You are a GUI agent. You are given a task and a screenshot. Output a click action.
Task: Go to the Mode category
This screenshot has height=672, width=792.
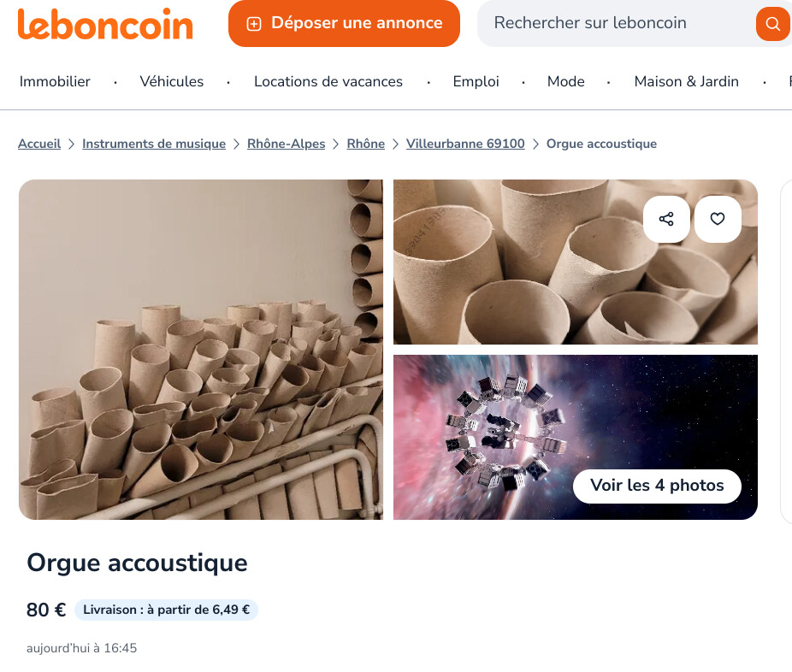[x=565, y=81]
